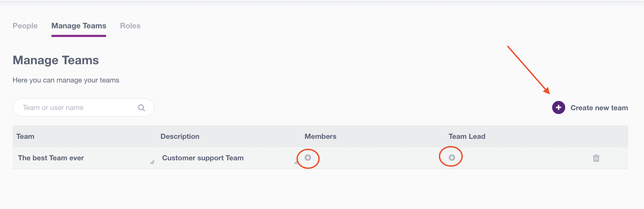Click the Here you can manage your teams text

[66, 80]
